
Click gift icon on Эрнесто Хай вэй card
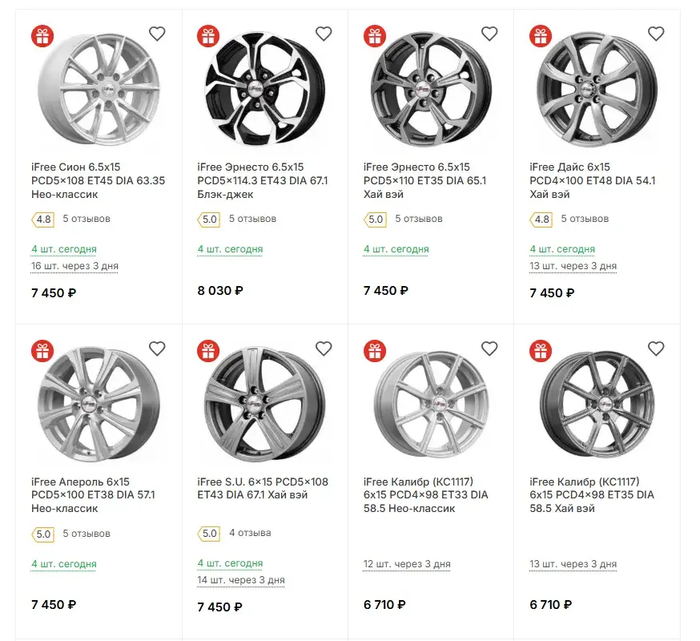(x=374, y=36)
